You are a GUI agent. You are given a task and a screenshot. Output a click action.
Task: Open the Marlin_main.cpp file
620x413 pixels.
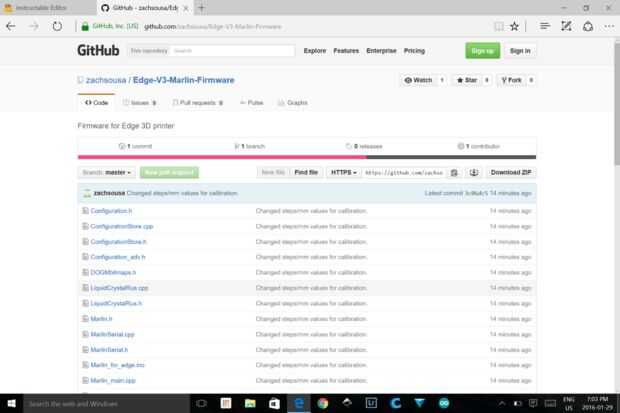(x=113, y=381)
